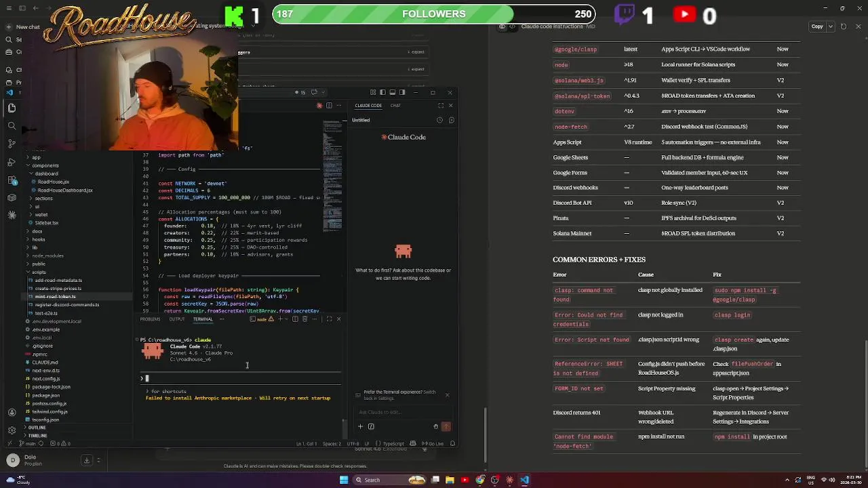Image resolution: width=868 pixels, height=488 pixels.
Task: Click TypeScript language mode in status bar
Action: [x=394, y=444]
